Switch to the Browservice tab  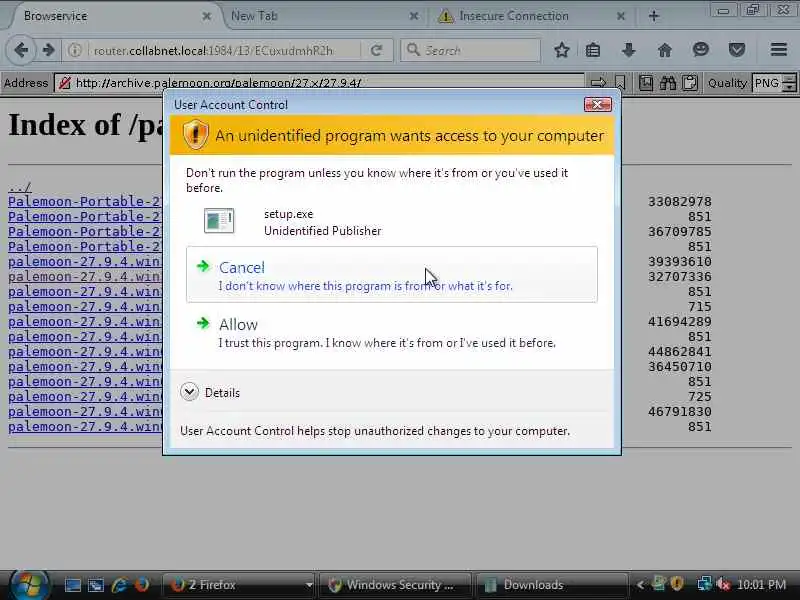[x=115, y=16]
